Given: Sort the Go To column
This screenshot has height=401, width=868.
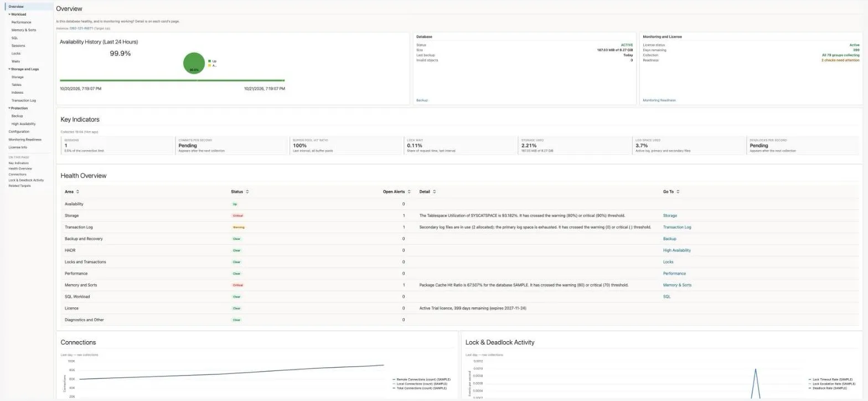Looking at the screenshot, I should point(678,192).
